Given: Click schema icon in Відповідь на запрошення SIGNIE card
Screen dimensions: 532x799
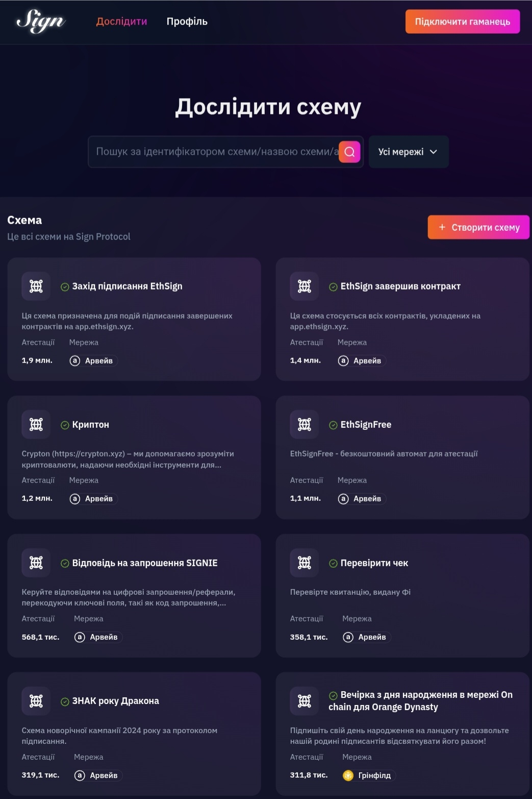Looking at the screenshot, I should coord(36,563).
